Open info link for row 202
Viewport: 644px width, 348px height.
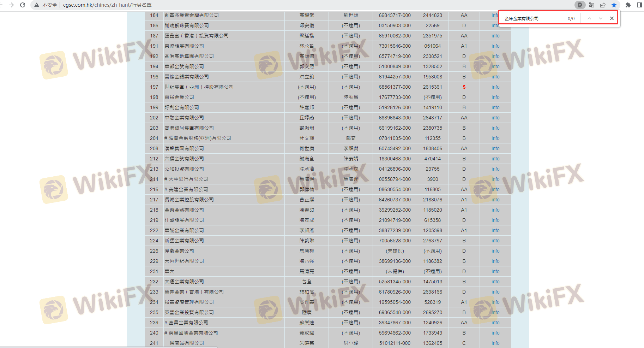click(495, 118)
